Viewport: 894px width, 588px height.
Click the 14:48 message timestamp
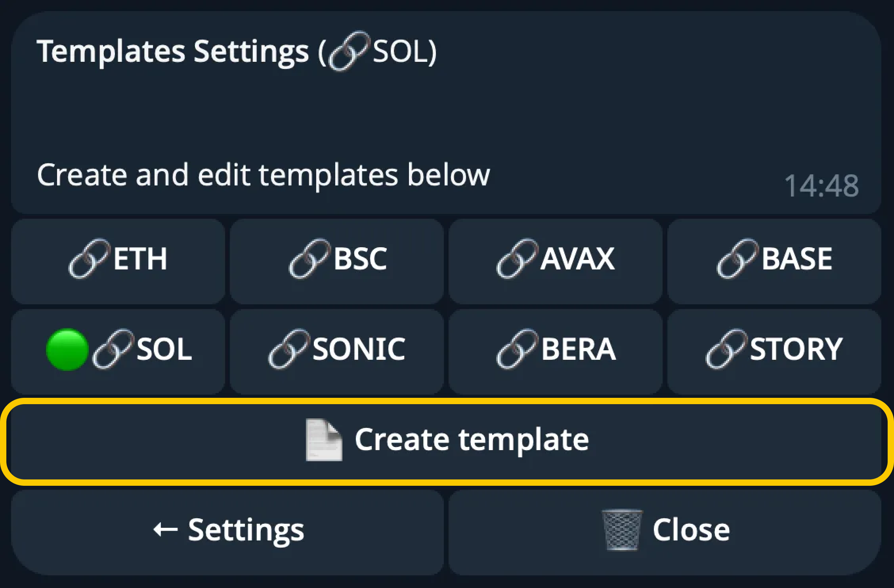click(821, 186)
